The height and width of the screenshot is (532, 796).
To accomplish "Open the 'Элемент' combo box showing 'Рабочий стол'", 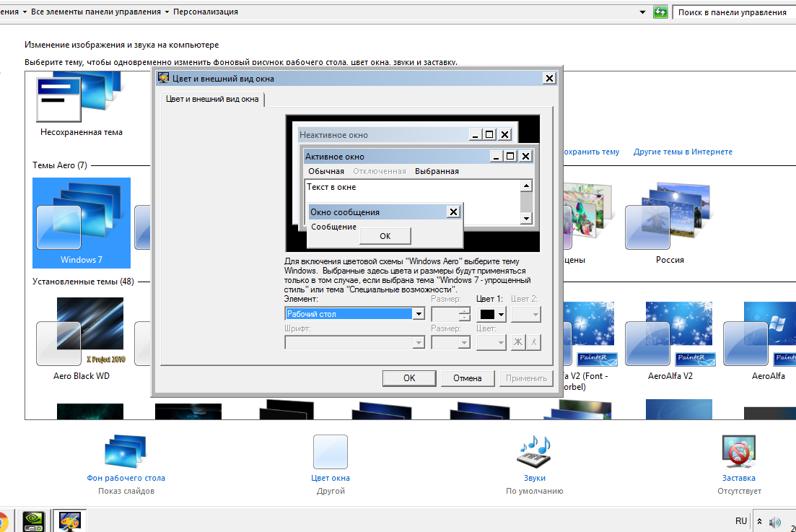I will click(x=354, y=314).
